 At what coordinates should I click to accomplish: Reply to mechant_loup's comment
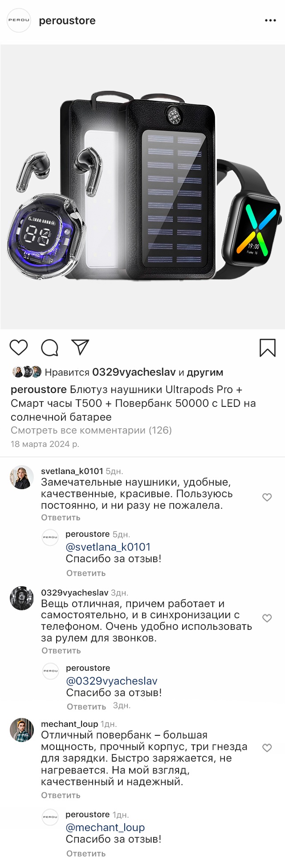click(x=61, y=795)
